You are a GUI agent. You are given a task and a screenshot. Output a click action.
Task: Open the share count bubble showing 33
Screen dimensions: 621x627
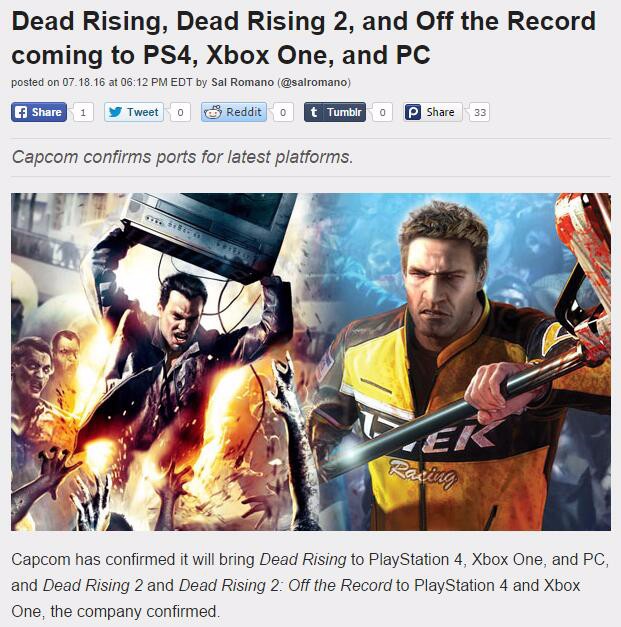click(479, 112)
